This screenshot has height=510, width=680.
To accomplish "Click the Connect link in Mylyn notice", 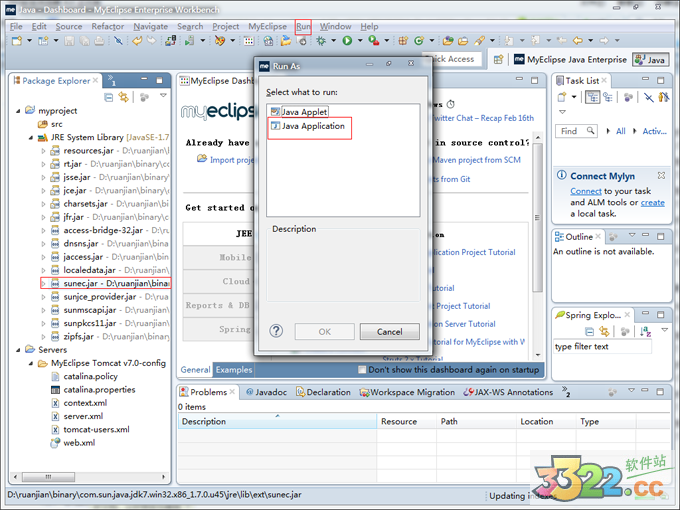I will pyautogui.click(x=585, y=191).
